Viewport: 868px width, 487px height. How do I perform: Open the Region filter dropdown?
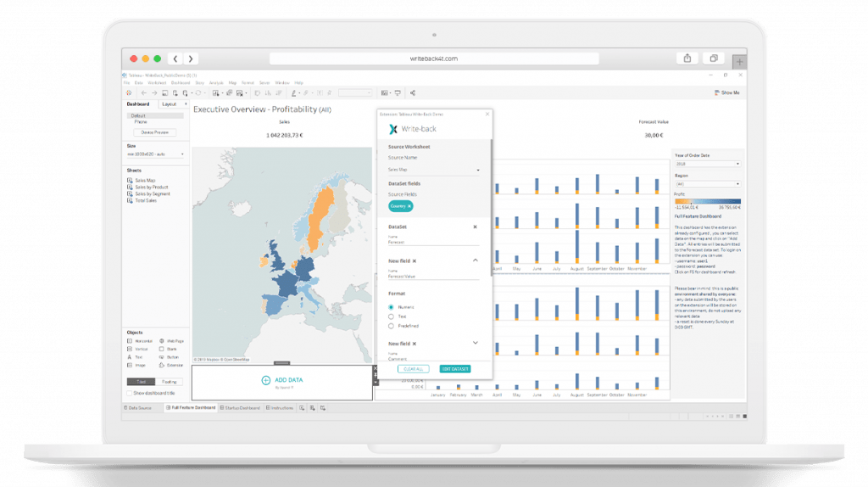708,184
